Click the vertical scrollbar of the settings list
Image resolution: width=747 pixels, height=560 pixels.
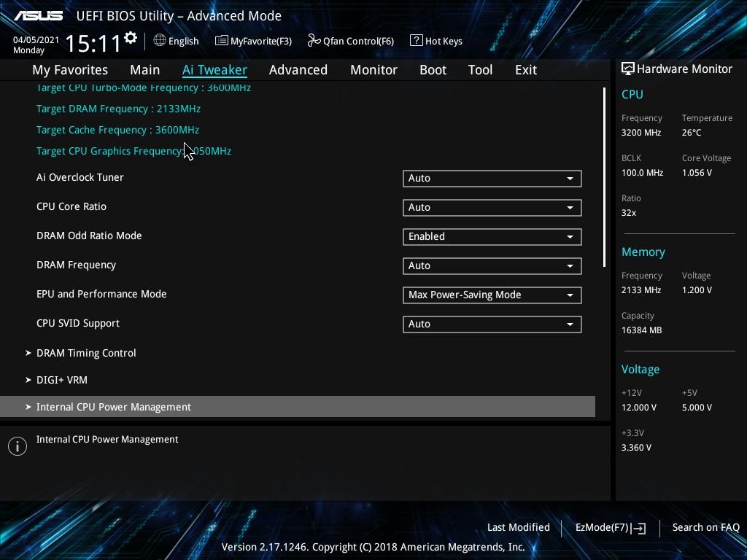point(604,177)
